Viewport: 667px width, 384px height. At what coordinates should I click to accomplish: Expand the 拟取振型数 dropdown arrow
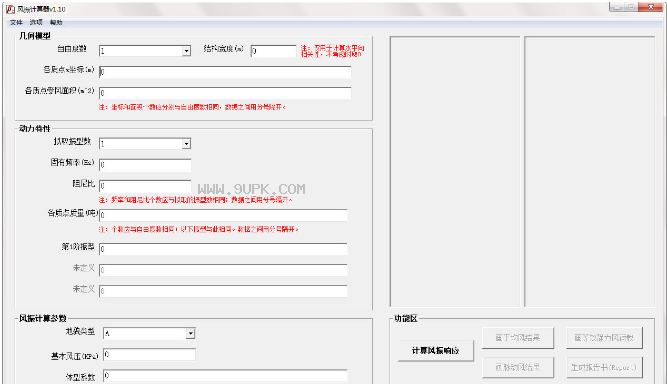[x=186, y=144]
